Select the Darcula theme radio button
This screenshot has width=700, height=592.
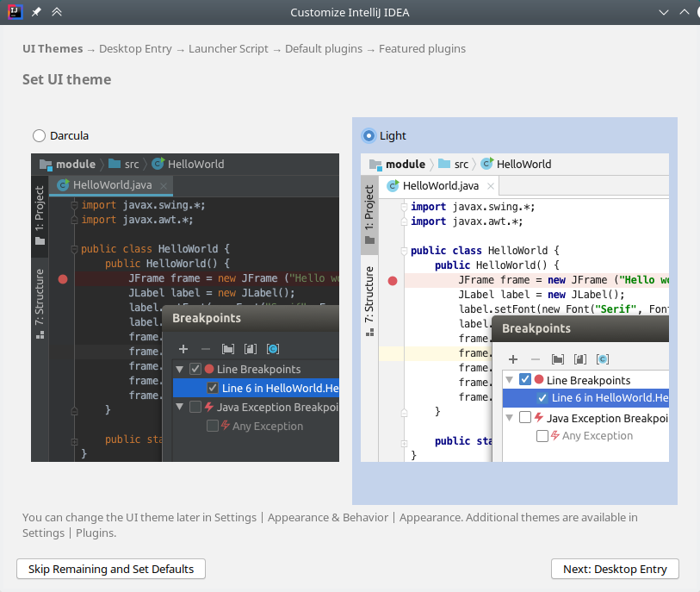coord(39,135)
